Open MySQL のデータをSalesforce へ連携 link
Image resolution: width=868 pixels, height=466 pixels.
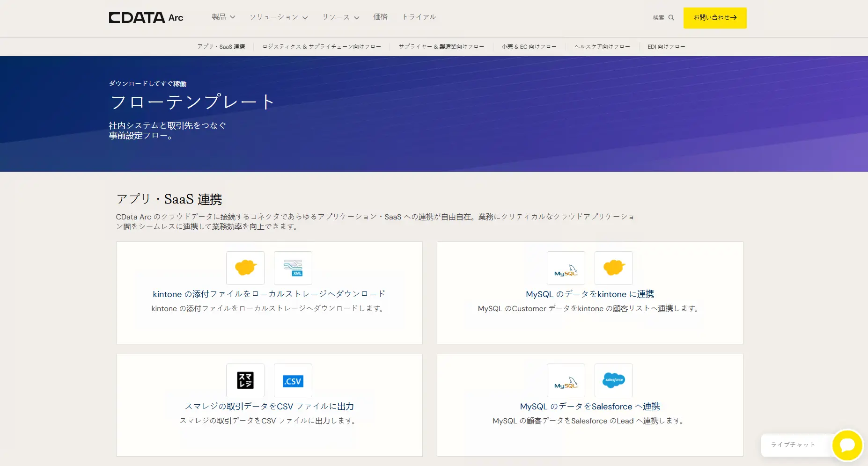[x=590, y=406]
